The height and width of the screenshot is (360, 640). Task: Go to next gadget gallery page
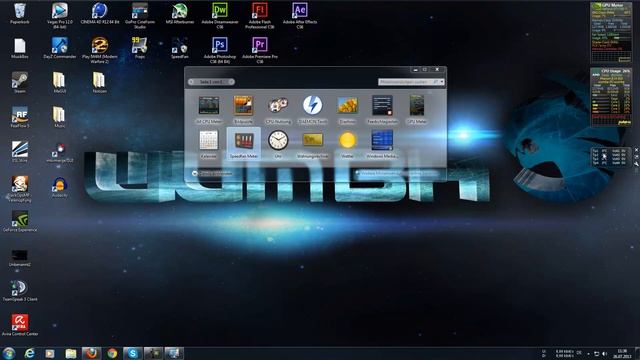tap(231, 82)
